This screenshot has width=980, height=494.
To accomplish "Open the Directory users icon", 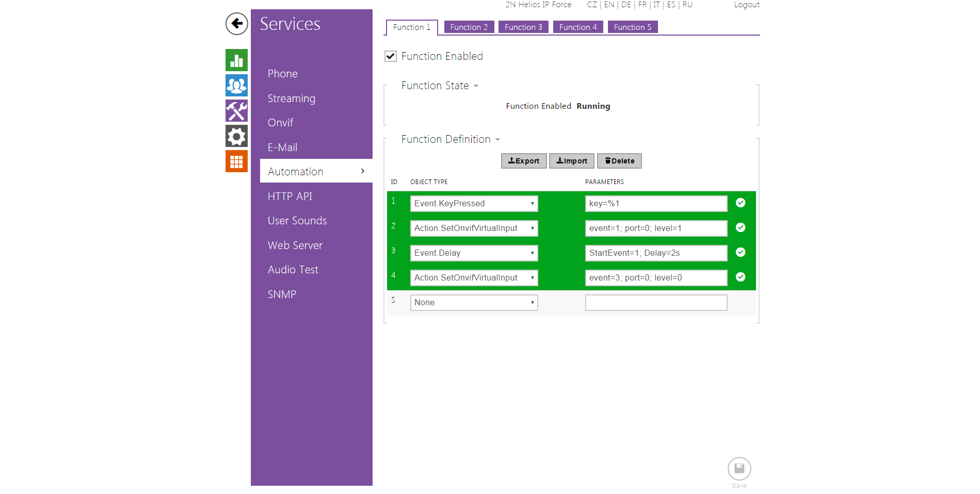I will click(236, 86).
